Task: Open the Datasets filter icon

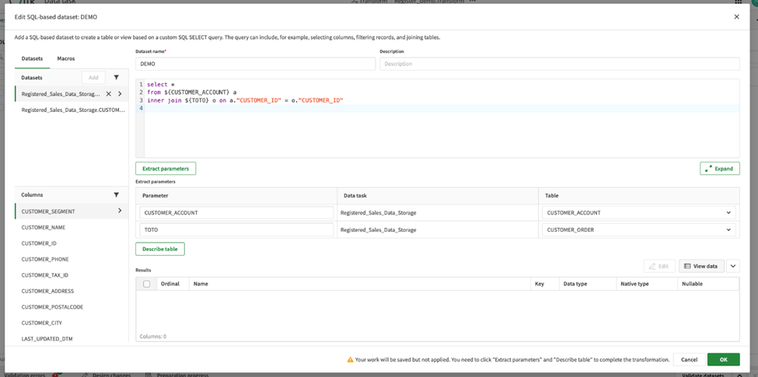Action: [x=116, y=77]
